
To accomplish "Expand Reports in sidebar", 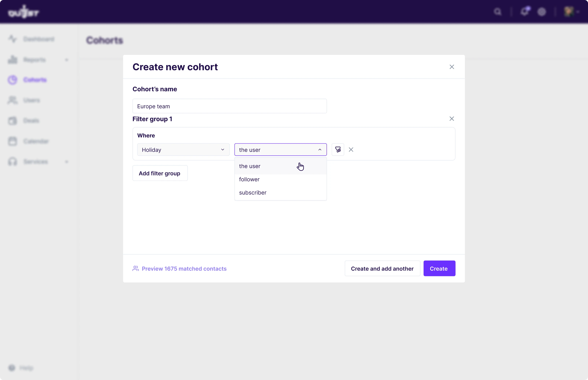I will (66, 60).
